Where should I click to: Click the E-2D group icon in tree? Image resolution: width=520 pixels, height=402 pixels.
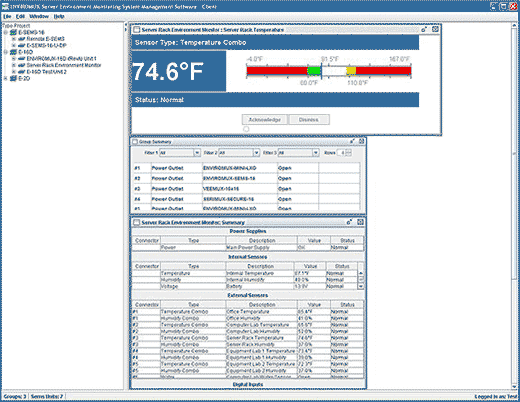[13, 78]
